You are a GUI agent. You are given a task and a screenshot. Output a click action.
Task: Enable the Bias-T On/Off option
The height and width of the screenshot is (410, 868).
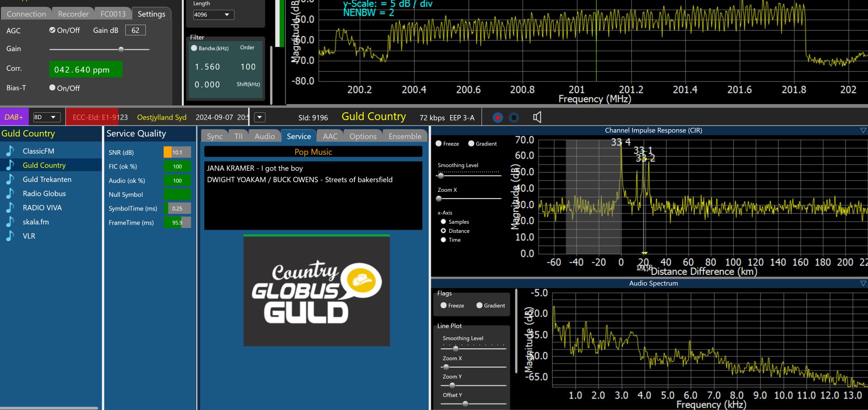(x=53, y=88)
